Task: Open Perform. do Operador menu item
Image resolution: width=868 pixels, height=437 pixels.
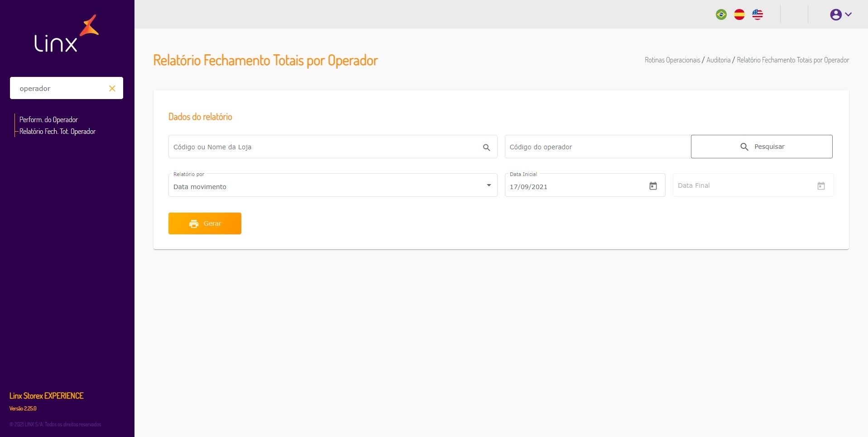Action: pos(48,120)
